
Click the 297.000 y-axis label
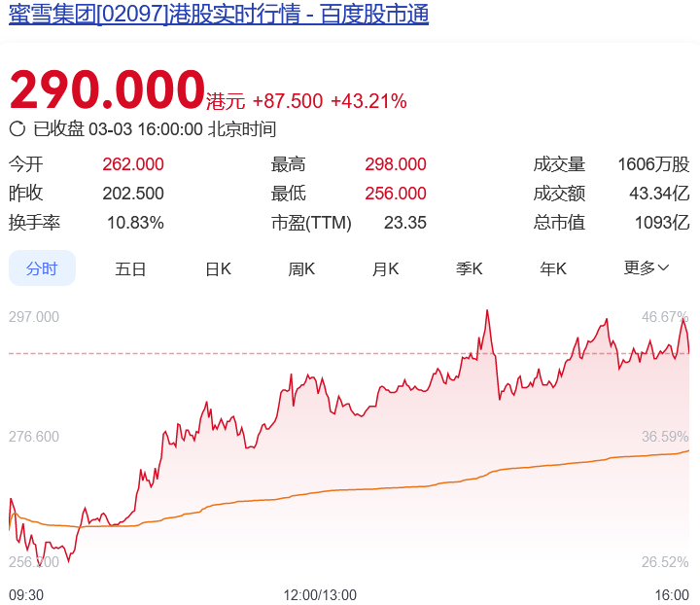[x=34, y=317]
